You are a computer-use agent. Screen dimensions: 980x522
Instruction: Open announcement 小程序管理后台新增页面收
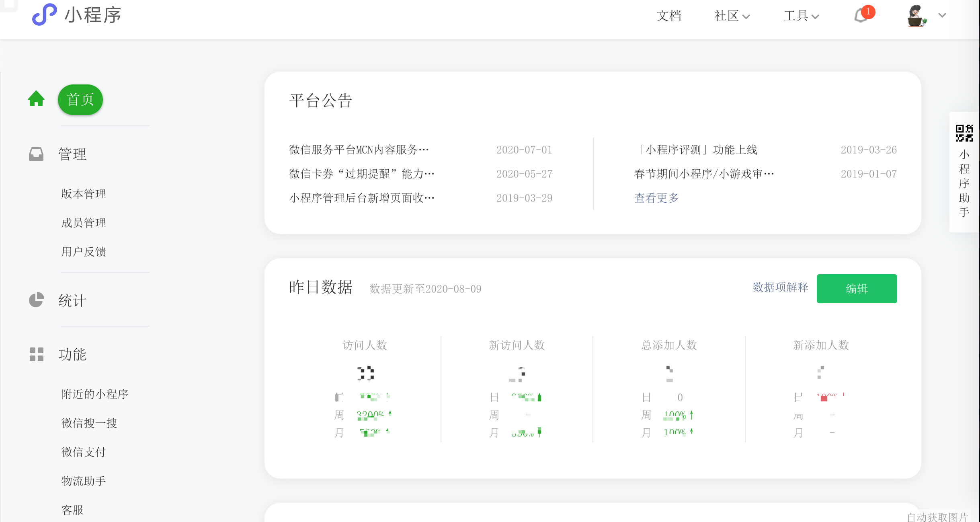pos(362,198)
